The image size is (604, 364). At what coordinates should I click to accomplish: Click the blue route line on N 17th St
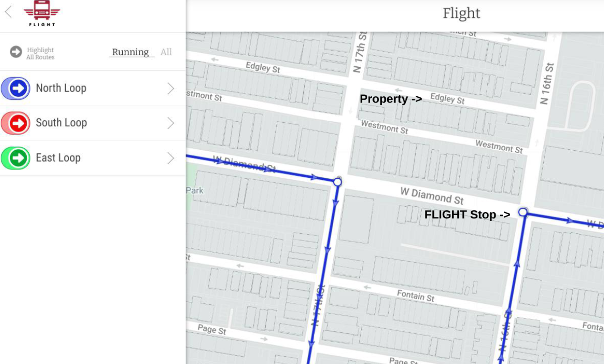(x=328, y=249)
